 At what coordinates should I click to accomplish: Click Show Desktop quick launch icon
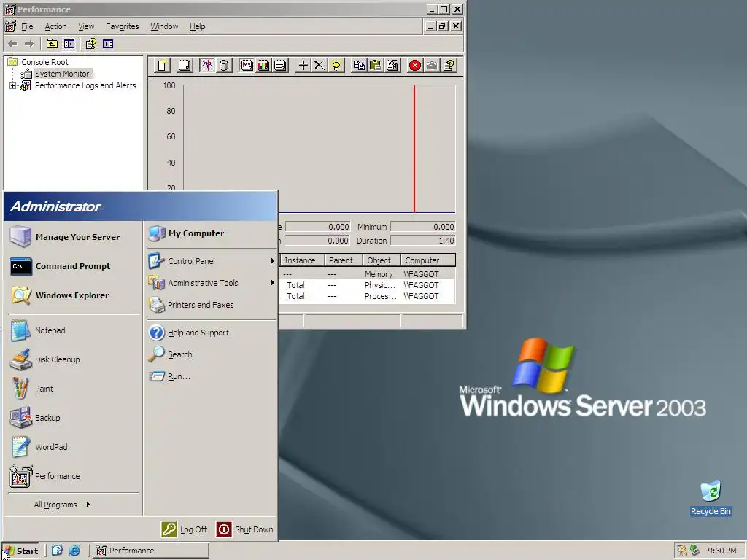click(x=57, y=551)
